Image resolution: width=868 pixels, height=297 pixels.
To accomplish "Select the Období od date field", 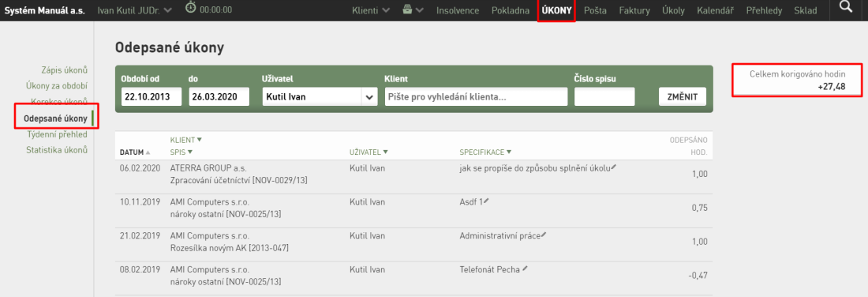I will coord(152,96).
